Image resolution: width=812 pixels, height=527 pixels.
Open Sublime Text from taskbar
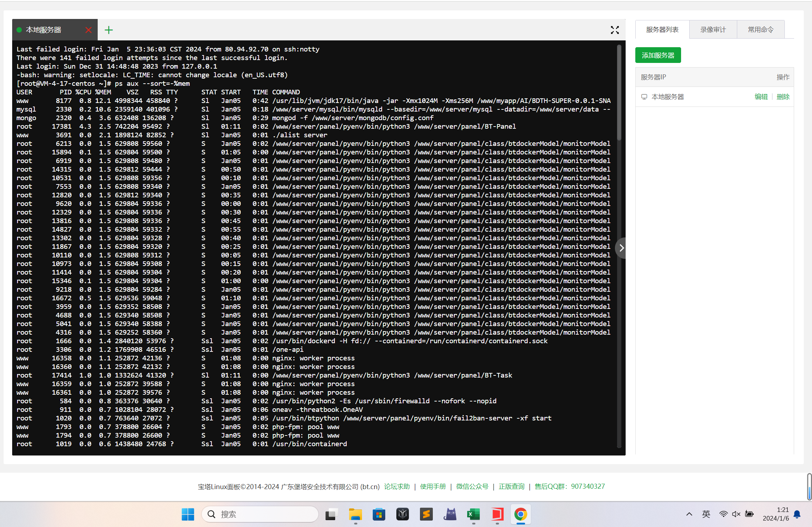pos(426,514)
